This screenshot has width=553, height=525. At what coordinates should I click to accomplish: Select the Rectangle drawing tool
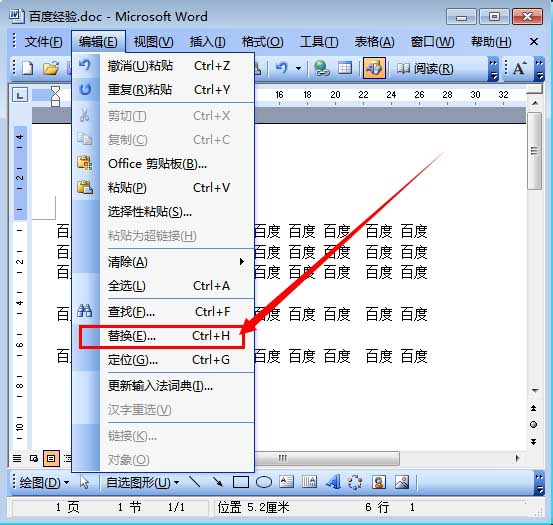tap(241, 482)
